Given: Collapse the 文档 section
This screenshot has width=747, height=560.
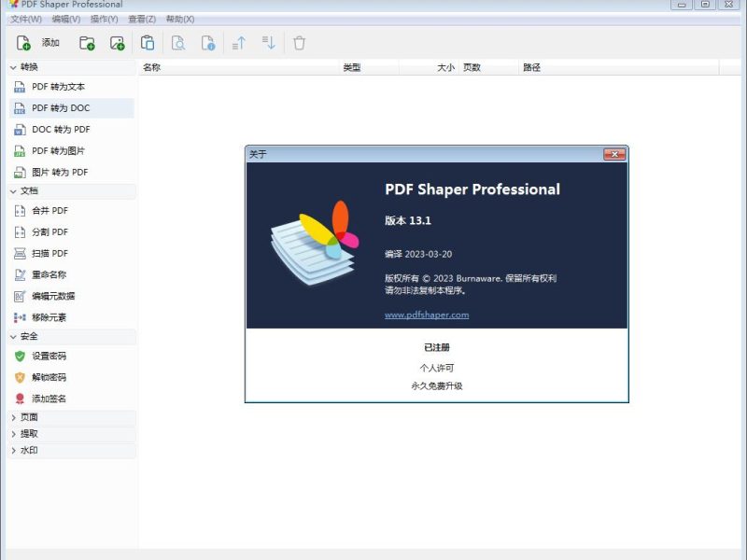Looking at the screenshot, I should (x=13, y=191).
